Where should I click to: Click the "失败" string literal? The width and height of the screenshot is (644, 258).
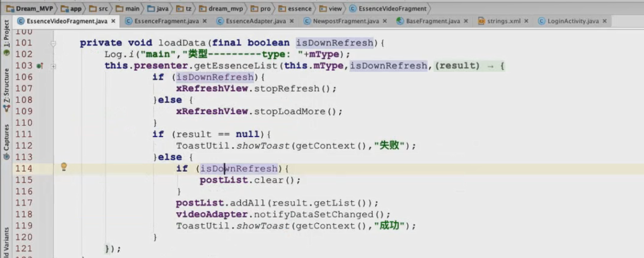(389, 146)
